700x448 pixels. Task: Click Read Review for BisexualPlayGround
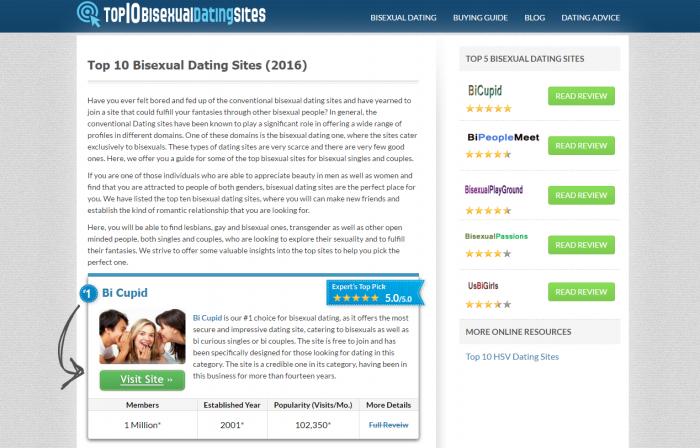pyautogui.click(x=581, y=195)
